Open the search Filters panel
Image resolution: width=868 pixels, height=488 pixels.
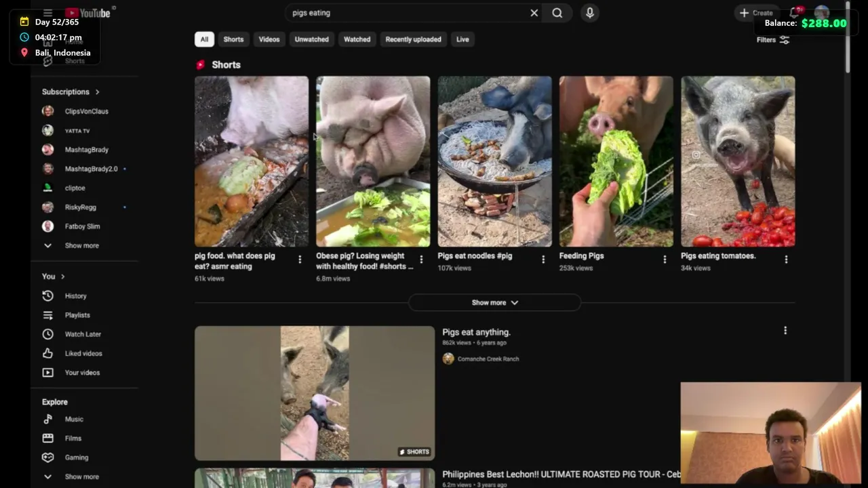coord(773,40)
